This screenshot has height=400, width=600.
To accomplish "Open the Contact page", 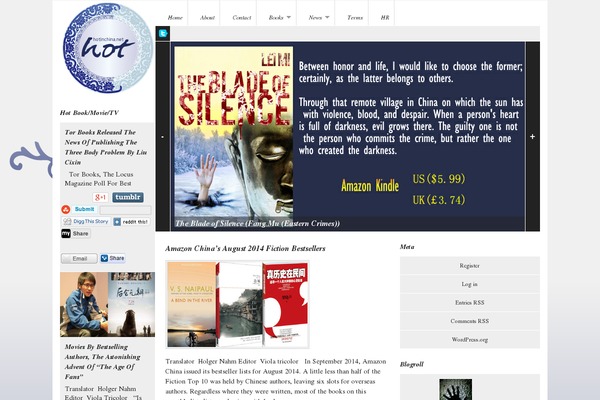I will tap(242, 18).
